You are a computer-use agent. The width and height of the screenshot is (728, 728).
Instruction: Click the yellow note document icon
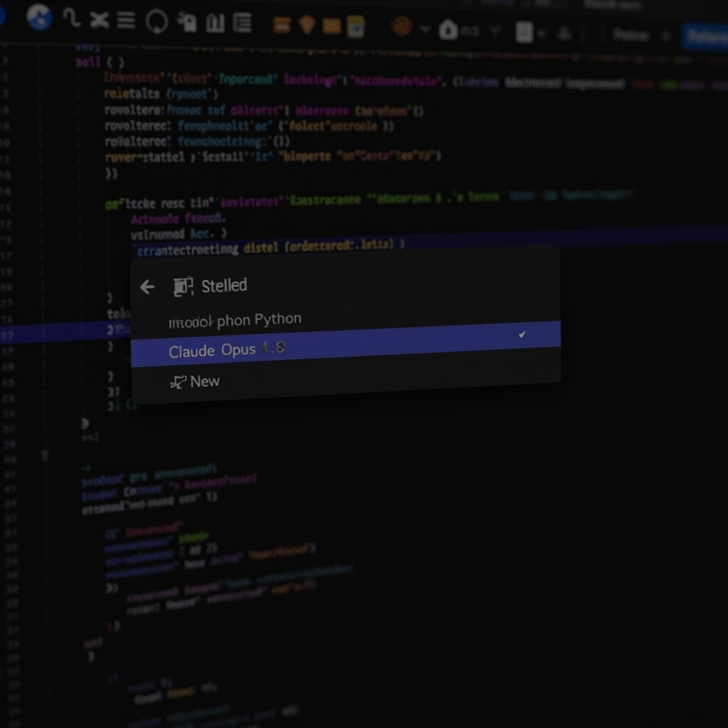pyautogui.click(x=355, y=26)
